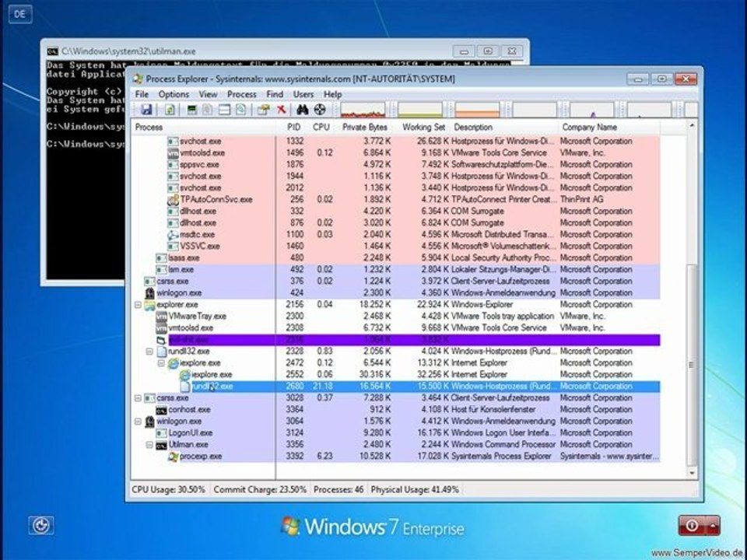Click the iexplore.exe icon at PID 2552
The width and height of the screenshot is (747, 560).
pos(184,375)
